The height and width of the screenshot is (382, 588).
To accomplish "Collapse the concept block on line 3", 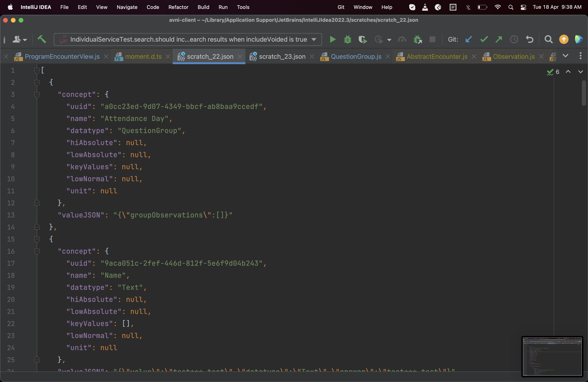I will [37, 95].
